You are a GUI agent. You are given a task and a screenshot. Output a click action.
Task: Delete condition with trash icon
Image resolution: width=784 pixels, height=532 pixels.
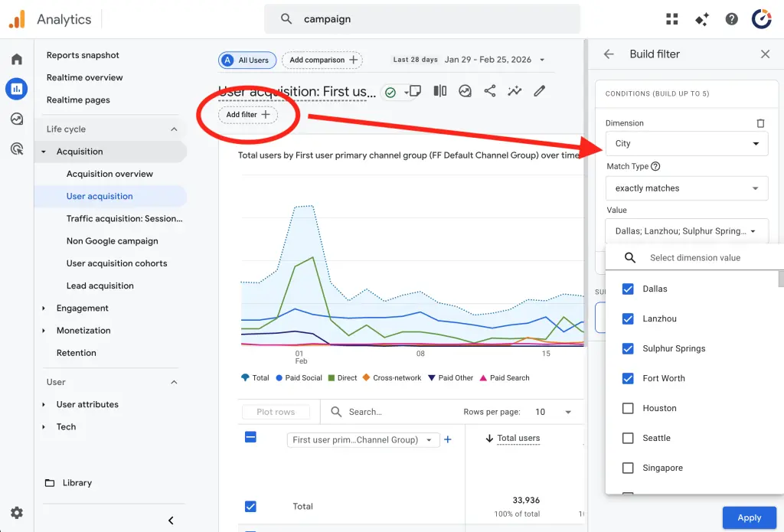[x=760, y=123]
